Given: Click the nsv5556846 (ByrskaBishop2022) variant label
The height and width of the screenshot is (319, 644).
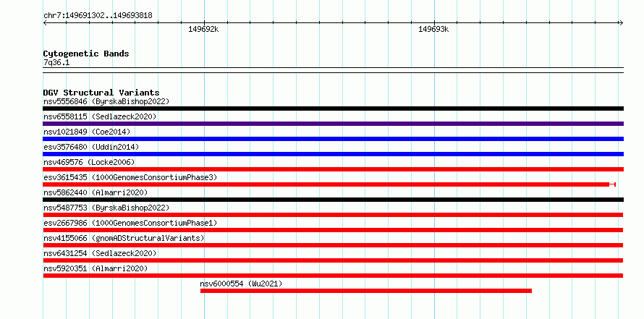Looking at the screenshot, I should pos(106,101).
